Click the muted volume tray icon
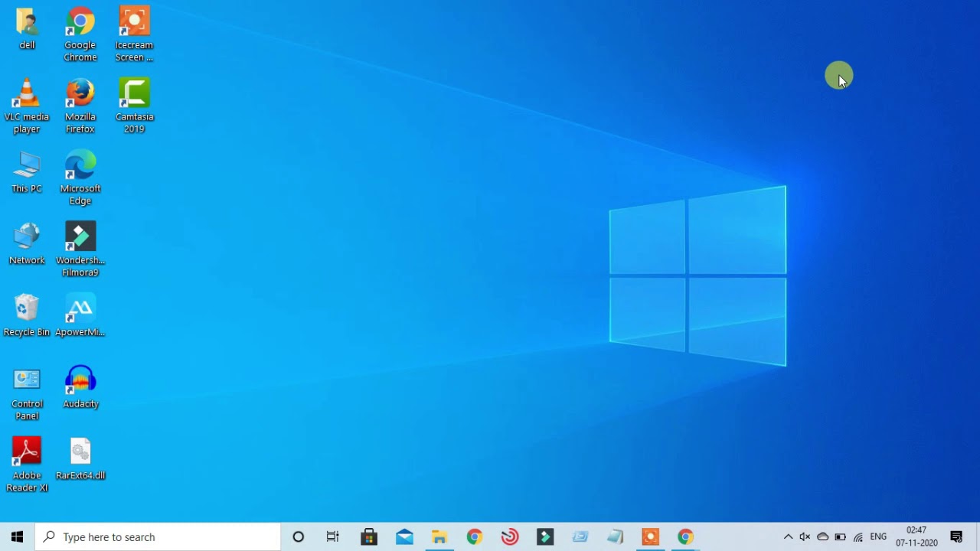The height and width of the screenshot is (551, 980). point(805,536)
